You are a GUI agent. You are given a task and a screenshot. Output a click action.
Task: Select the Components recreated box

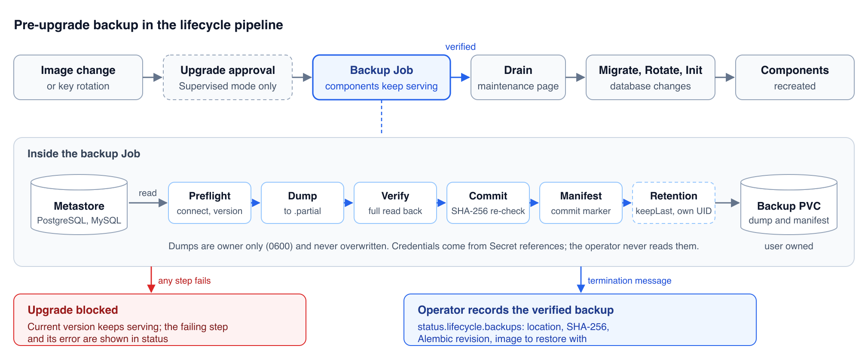[x=795, y=77]
